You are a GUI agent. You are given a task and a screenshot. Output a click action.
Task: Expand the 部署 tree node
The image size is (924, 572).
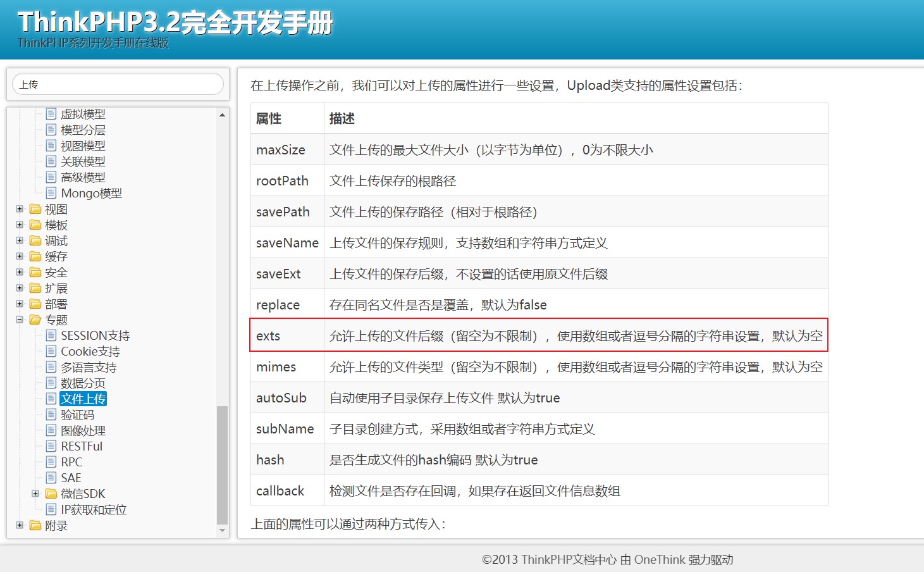tap(20, 304)
